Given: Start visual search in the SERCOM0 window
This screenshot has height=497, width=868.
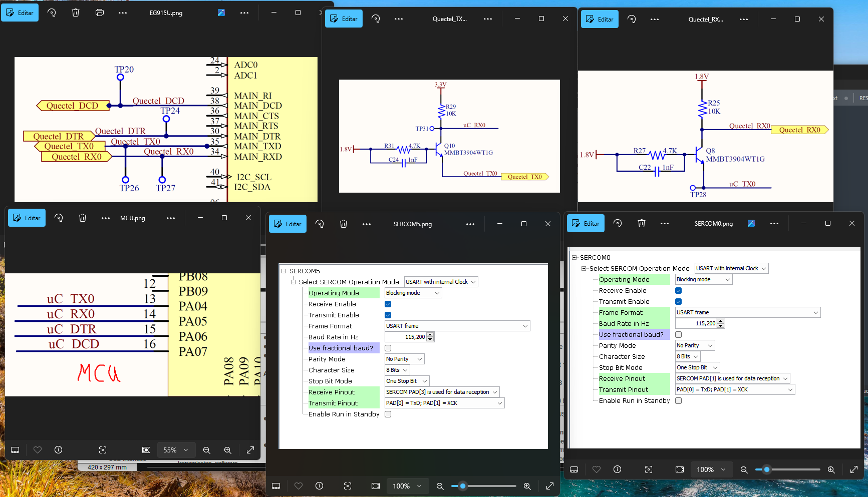Looking at the screenshot, I should tap(648, 469).
